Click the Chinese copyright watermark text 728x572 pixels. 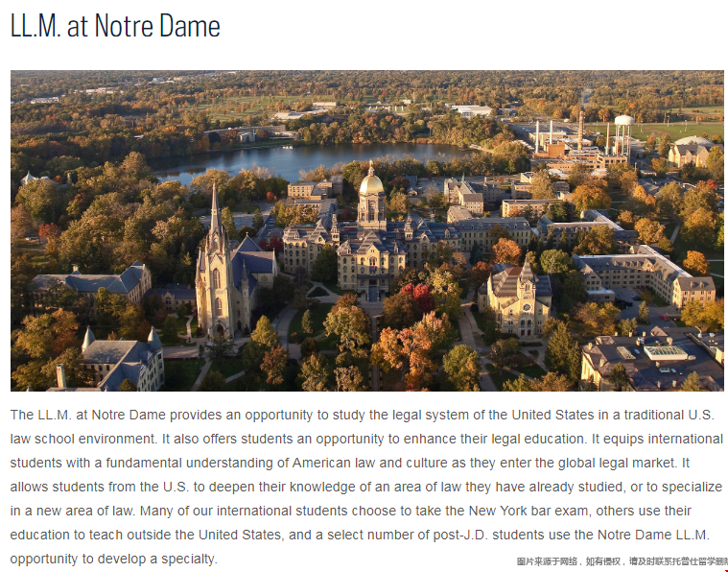pos(622,561)
